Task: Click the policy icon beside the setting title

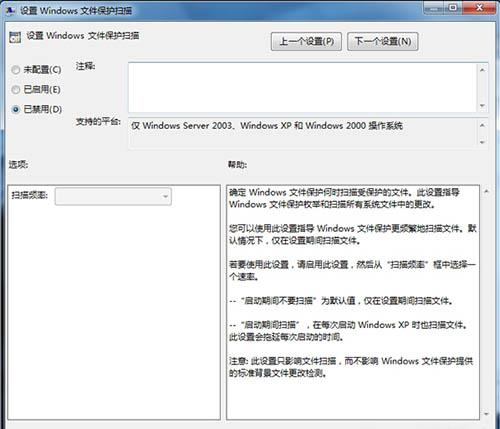Action: coord(15,37)
